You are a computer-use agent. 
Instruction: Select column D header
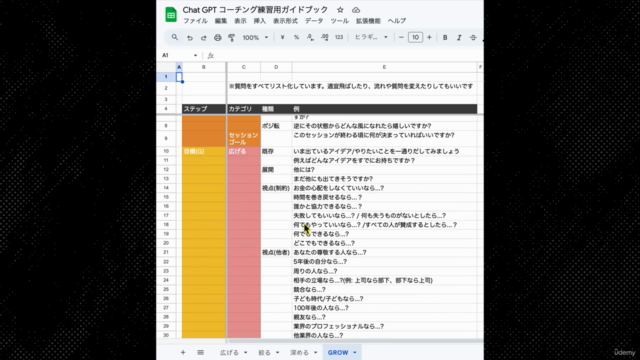276,67
